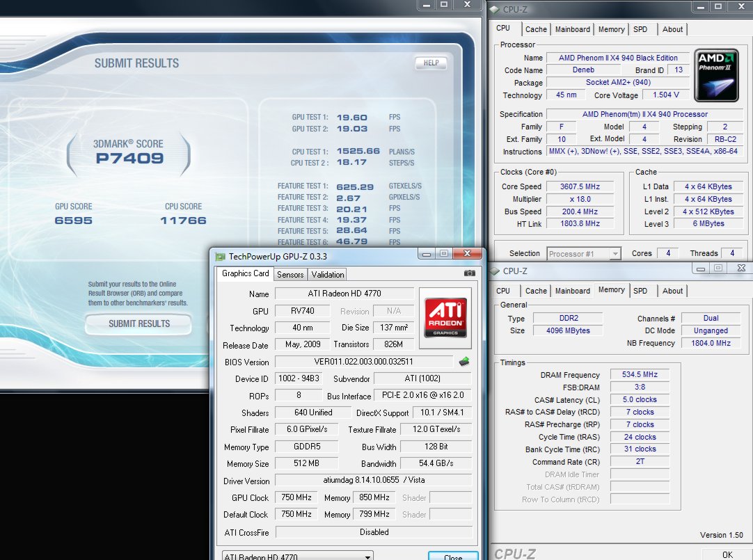Minimize the GPU-Z window
The height and width of the screenshot is (560, 753).
[426, 253]
